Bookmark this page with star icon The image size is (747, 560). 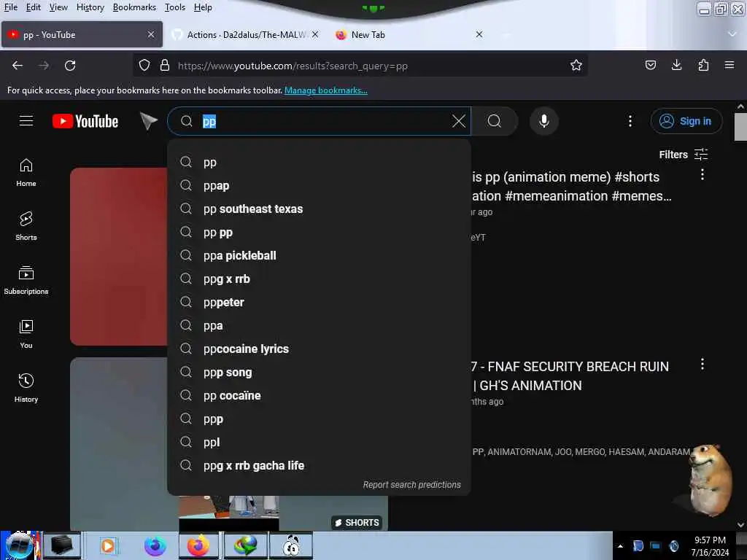(576, 66)
